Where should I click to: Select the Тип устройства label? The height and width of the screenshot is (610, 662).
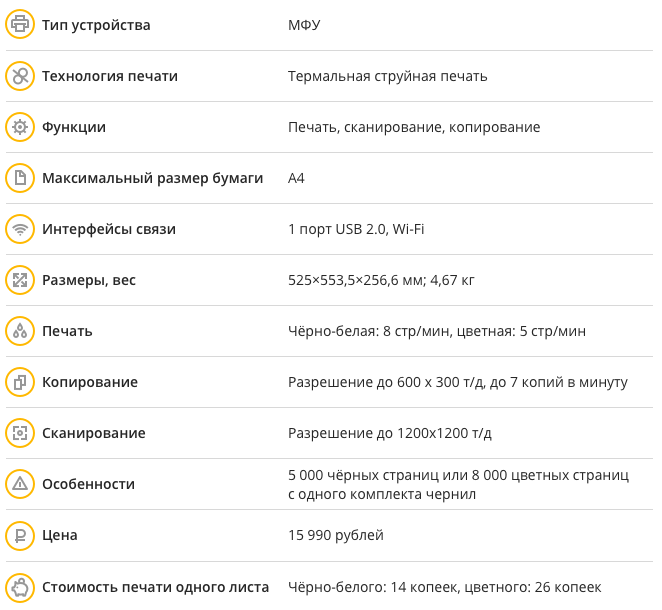coord(96,25)
